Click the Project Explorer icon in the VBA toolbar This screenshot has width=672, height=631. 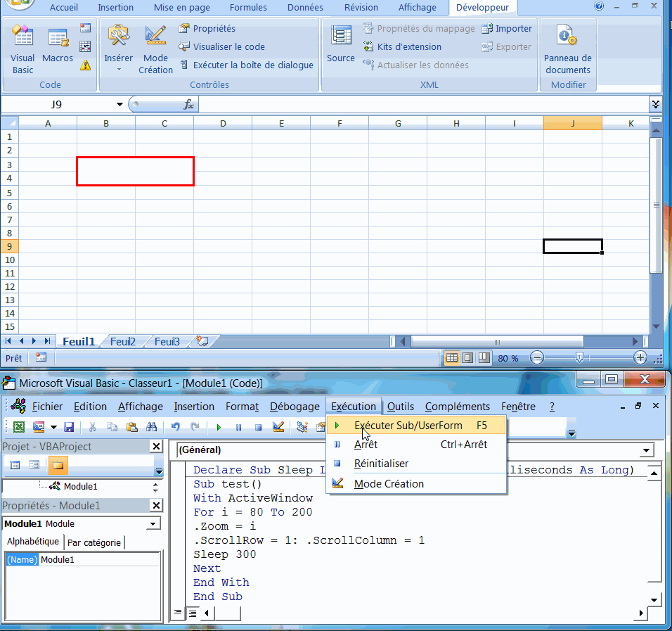[302, 427]
